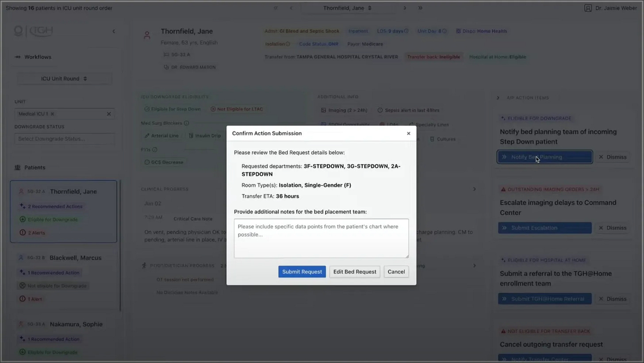
Task: Remove Medical ICU 1 unit chip
Action: 52,114
